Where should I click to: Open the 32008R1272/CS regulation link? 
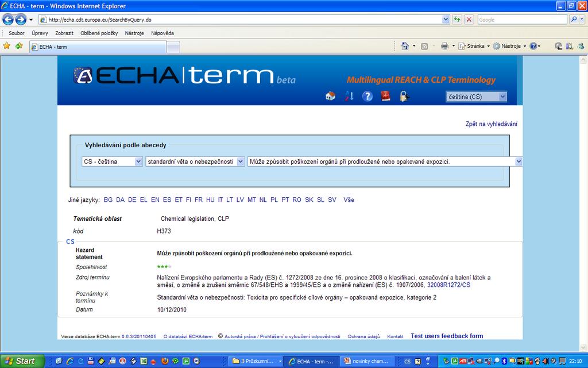pyautogui.click(x=448, y=285)
